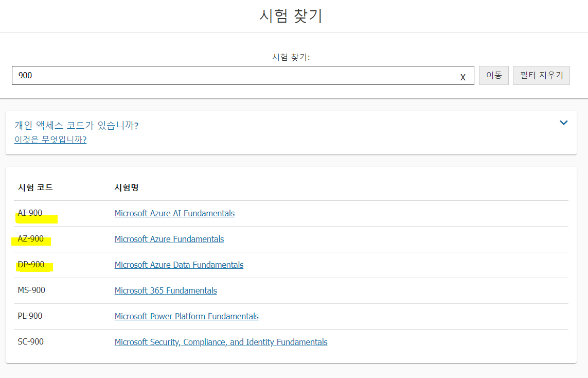This screenshot has width=588, height=378.
Task: Click the 시험 코드 column header
Action: click(35, 187)
